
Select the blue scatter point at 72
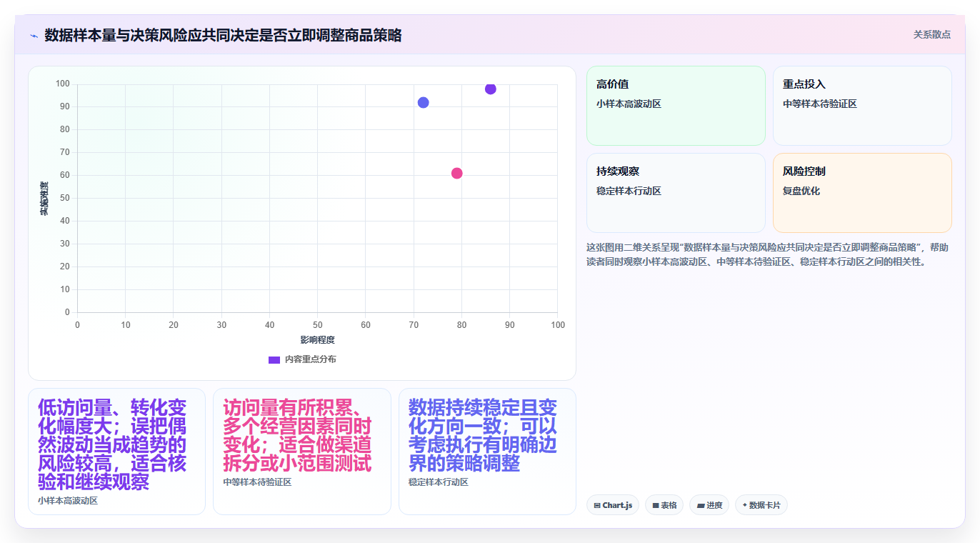[423, 102]
